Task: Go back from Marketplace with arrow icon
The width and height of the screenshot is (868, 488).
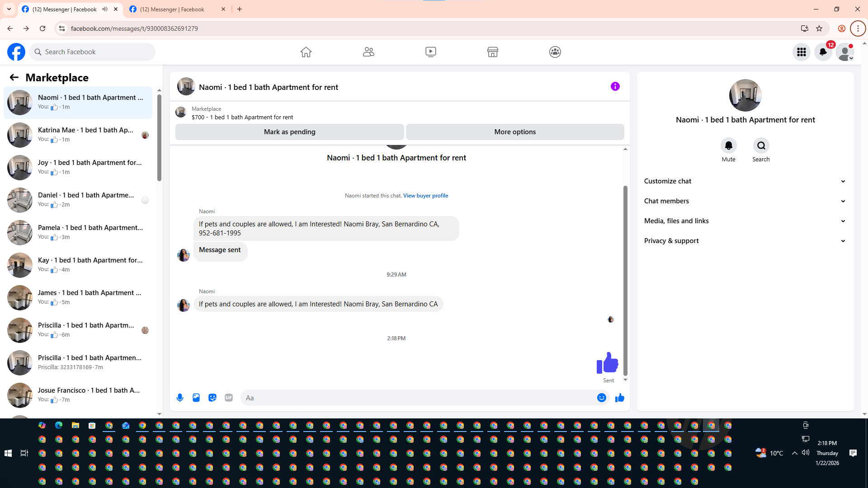Action: [14, 78]
